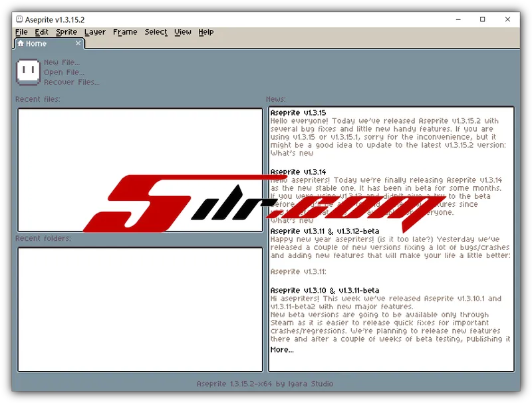Click the Aseprite 1.3.15.2-x64 status bar text

(265, 384)
